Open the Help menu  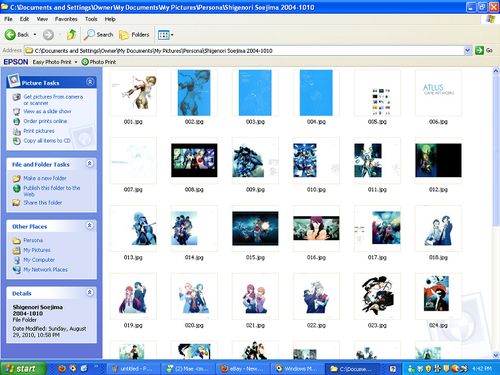pos(110,19)
